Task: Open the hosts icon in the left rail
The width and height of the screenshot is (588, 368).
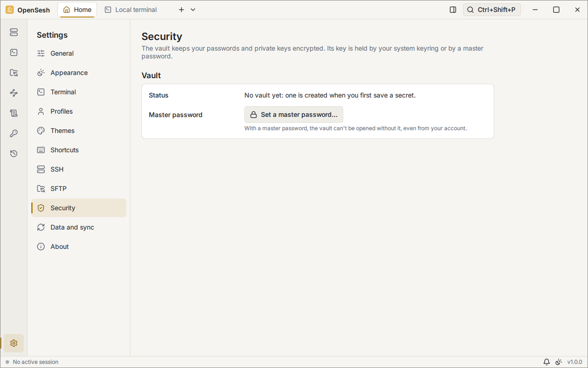Action: [x=14, y=32]
